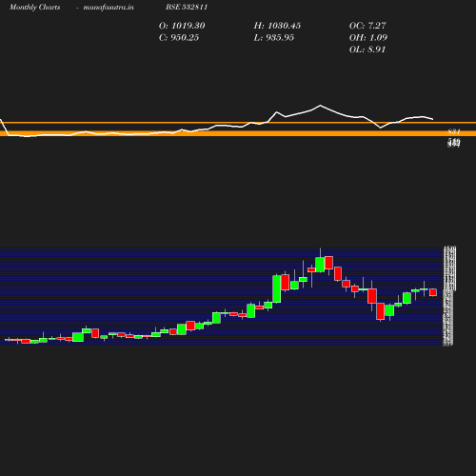
Task: Click the "OC: 7.27" reading
Action: click(367, 26)
